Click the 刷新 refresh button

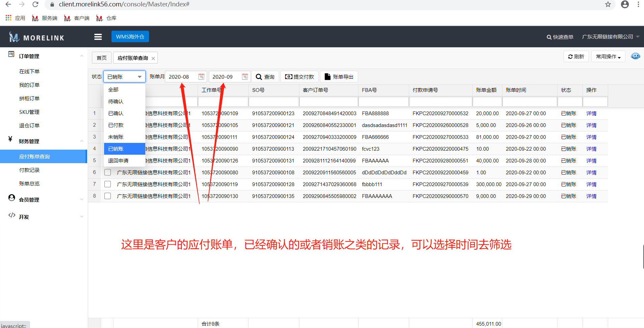(576, 56)
